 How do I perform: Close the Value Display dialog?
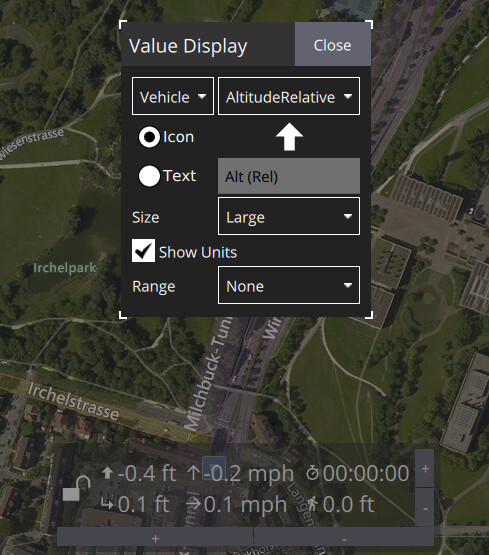coord(333,44)
